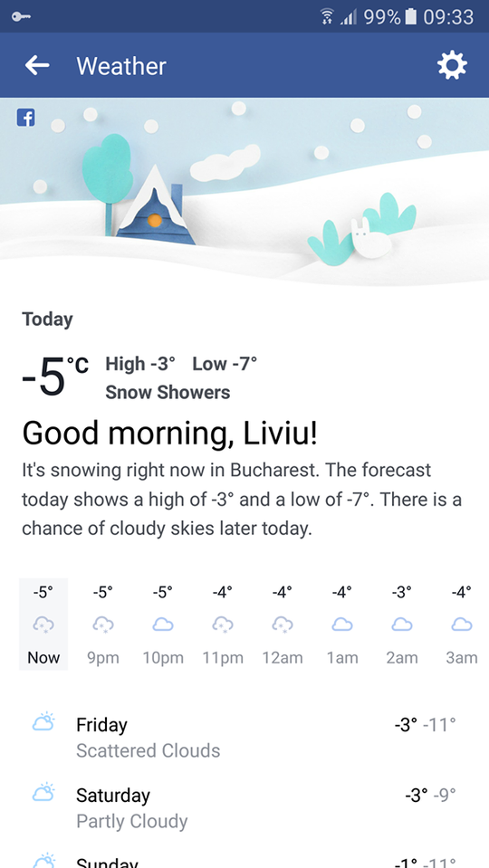Image resolution: width=489 pixels, height=868 pixels.
Task: Open weather settings gear icon
Action: [x=452, y=66]
